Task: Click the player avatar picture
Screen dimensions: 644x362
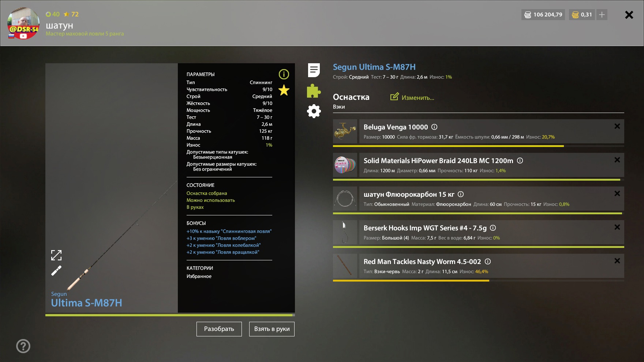Action: pyautogui.click(x=23, y=23)
